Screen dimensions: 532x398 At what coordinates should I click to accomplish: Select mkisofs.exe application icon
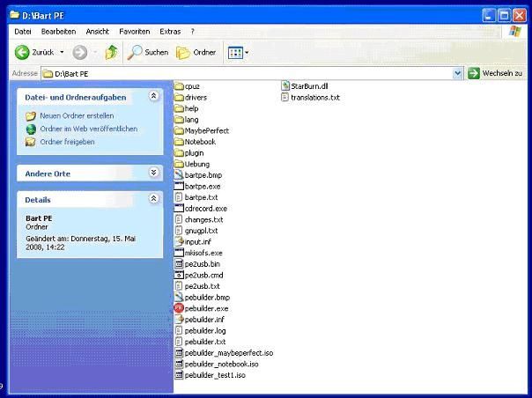(x=179, y=253)
